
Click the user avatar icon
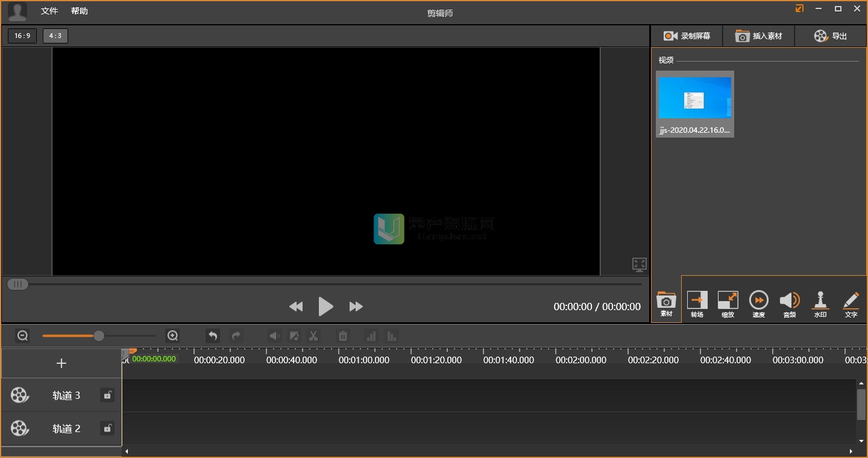point(17,11)
